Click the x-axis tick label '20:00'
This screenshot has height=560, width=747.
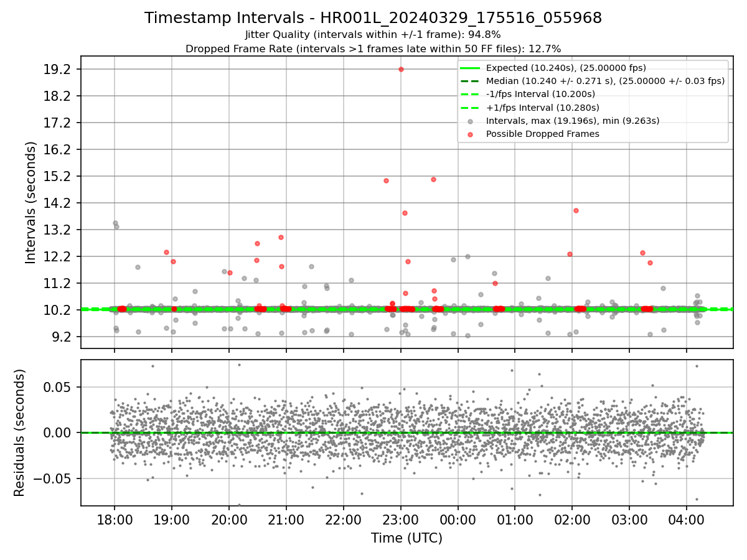pyautogui.click(x=228, y=519)
